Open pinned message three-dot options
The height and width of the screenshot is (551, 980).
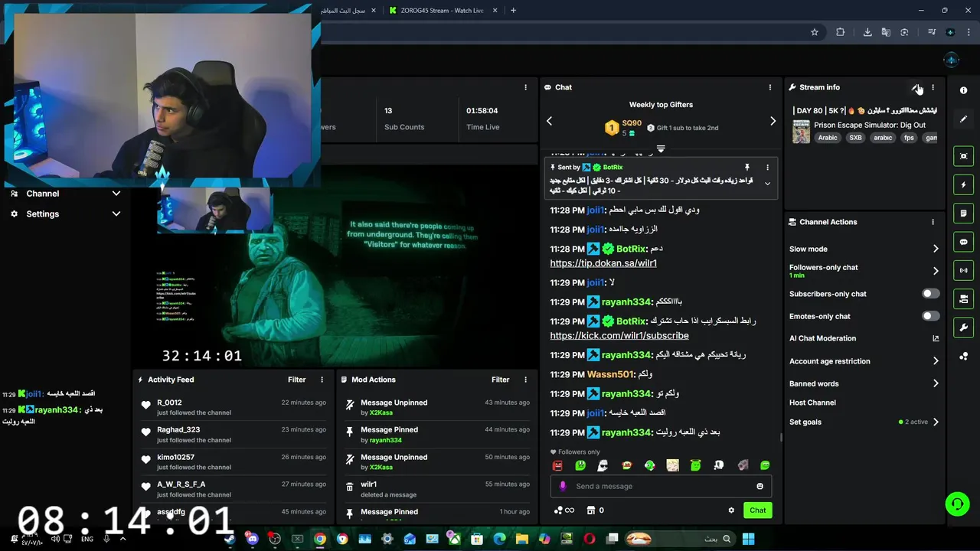(x=767, y=167)
